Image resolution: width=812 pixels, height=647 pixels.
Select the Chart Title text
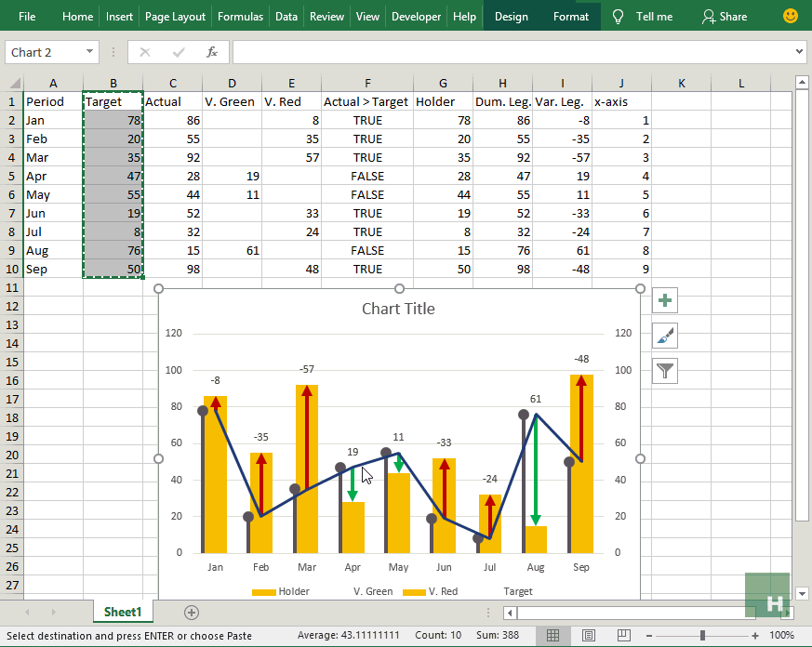click(x=398, y=309)
